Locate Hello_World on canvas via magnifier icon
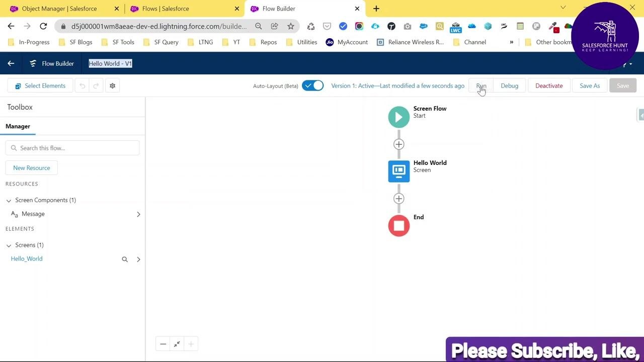Viewport: 644px width, 362px height. coord(125,259)
